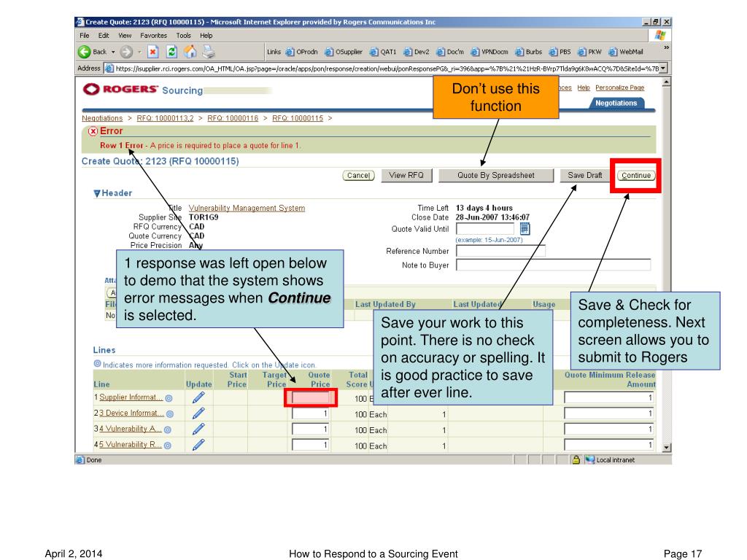Collapse the Header section triangle
Screen dimensions: 747x560
coord(97,193)
